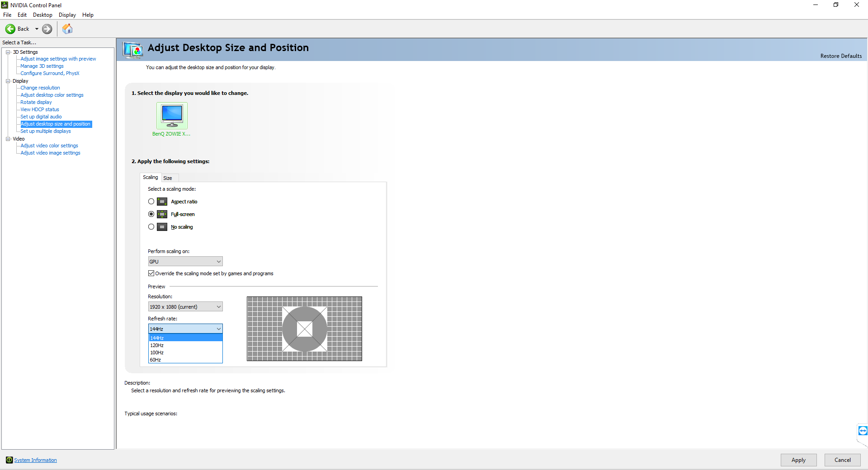Choose 60Hz from the refresh rate list
Screen dimensions: 868x470
pos(185,360)
